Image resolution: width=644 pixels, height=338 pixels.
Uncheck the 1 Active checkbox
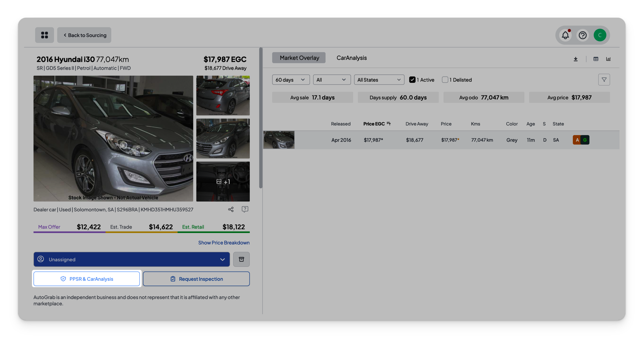tap(412, 80)
